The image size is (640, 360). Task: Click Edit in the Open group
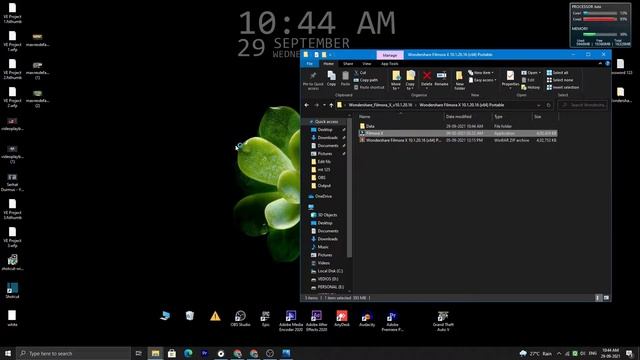(528, 80)
